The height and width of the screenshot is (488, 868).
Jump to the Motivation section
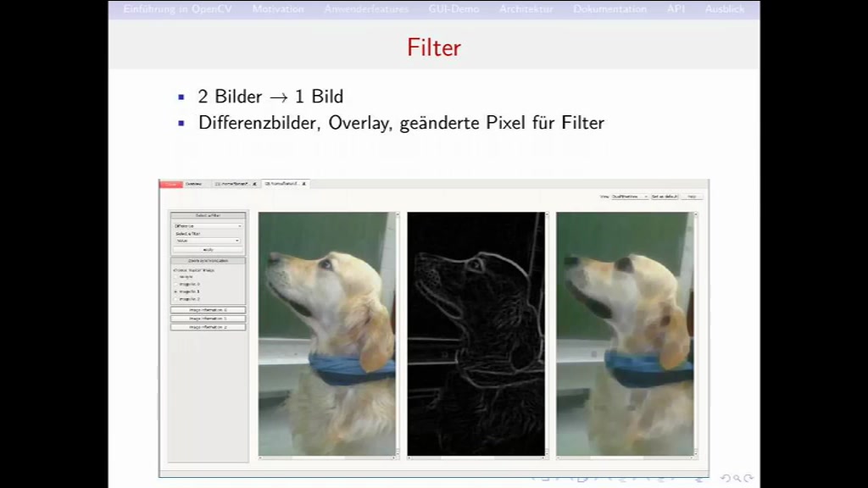[x=278, y=8]
